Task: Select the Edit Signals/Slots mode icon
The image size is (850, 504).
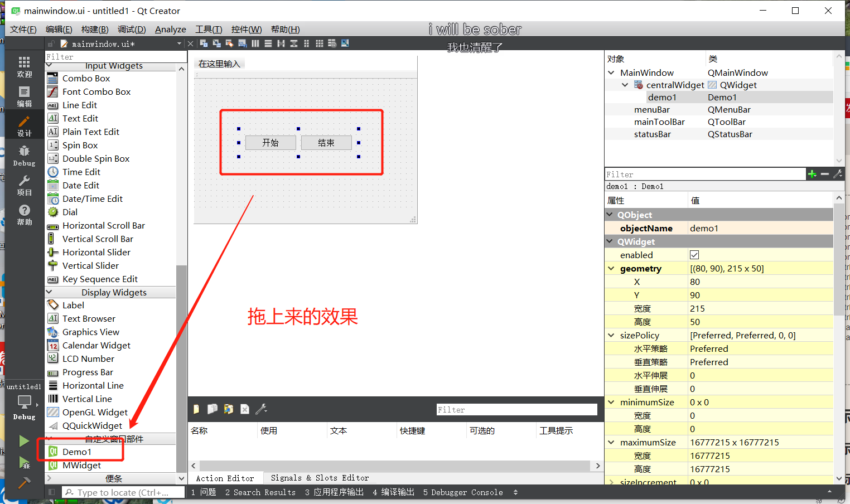Action: point(216,43)
